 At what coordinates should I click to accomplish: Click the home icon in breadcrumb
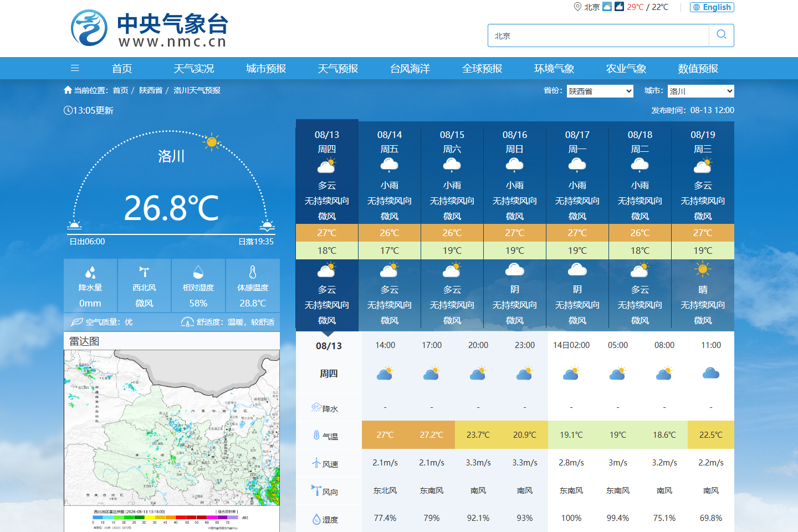pyautogui.click(x=68, y=90)
